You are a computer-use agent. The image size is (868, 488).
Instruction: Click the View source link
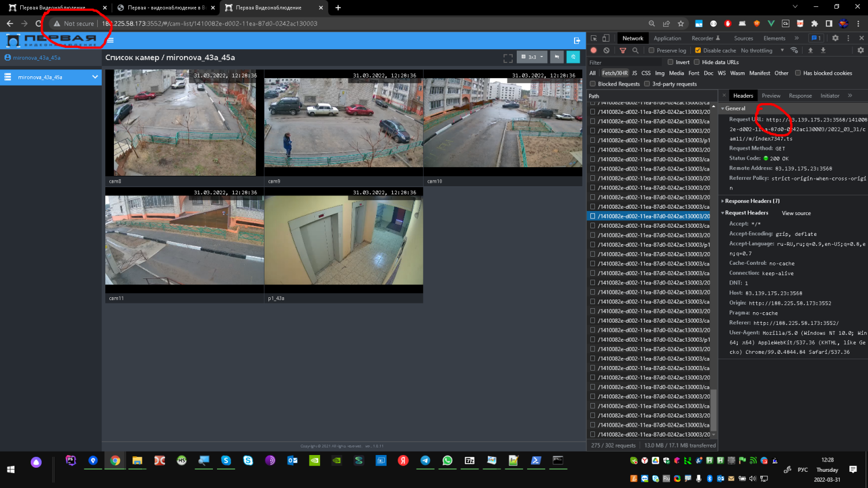point(796,213)
